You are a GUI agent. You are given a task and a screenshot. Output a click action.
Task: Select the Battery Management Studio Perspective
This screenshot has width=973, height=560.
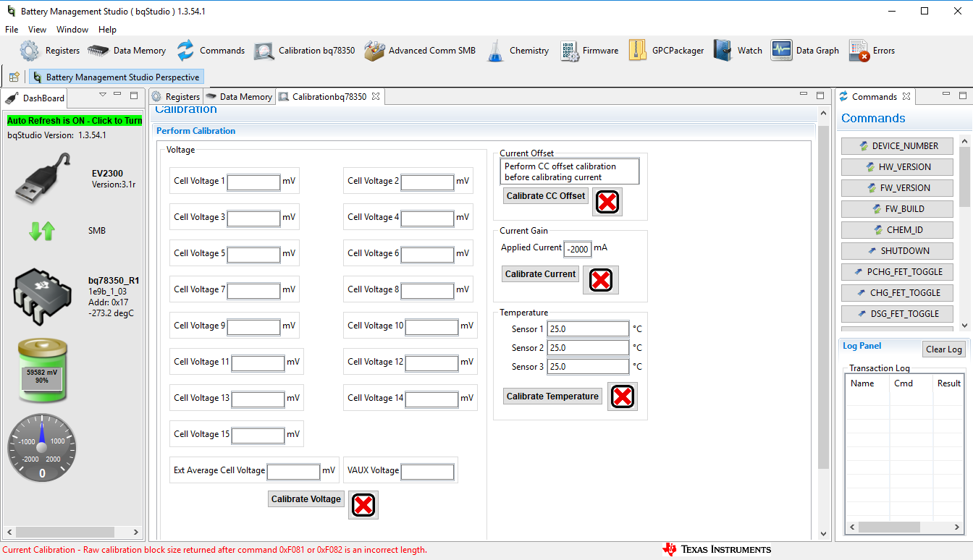115,77
